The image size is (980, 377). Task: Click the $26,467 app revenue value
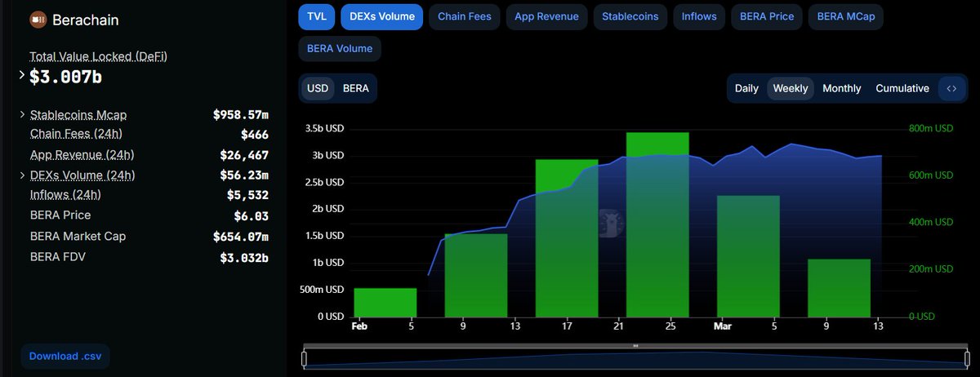point(245,154)
